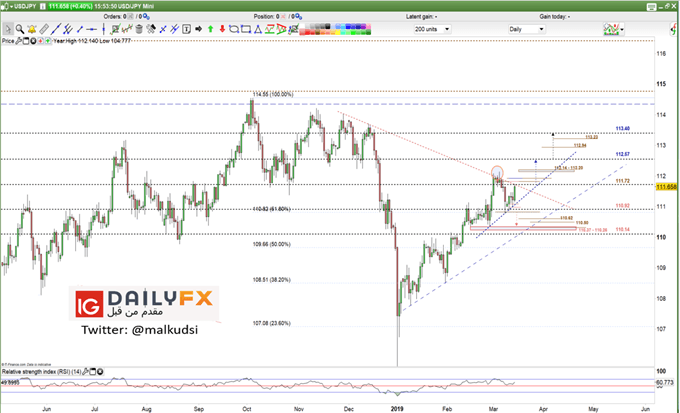The height and width of the screenshot is (413, 680).
Task: Choose the parallel channel lines tool
Action: [68, 29]
